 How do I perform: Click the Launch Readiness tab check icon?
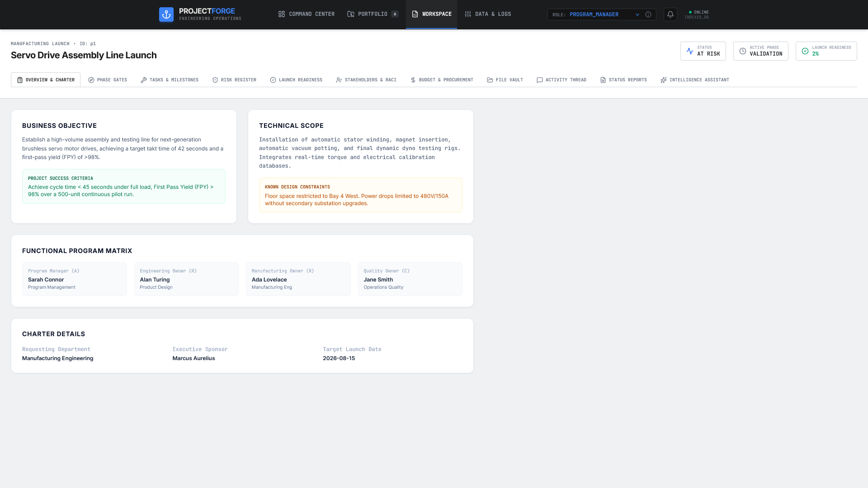273,80
